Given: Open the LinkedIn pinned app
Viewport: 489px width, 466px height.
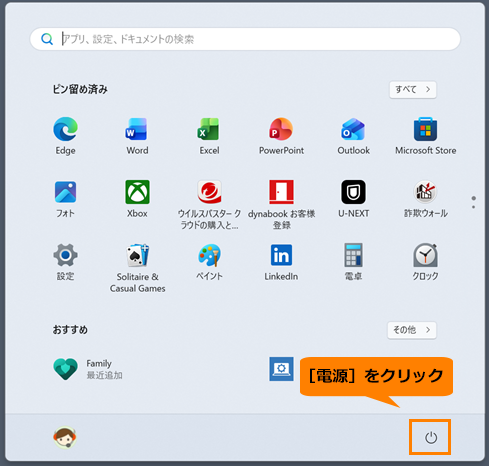Looking at the screenshot, I should click(x=281, y=262).
